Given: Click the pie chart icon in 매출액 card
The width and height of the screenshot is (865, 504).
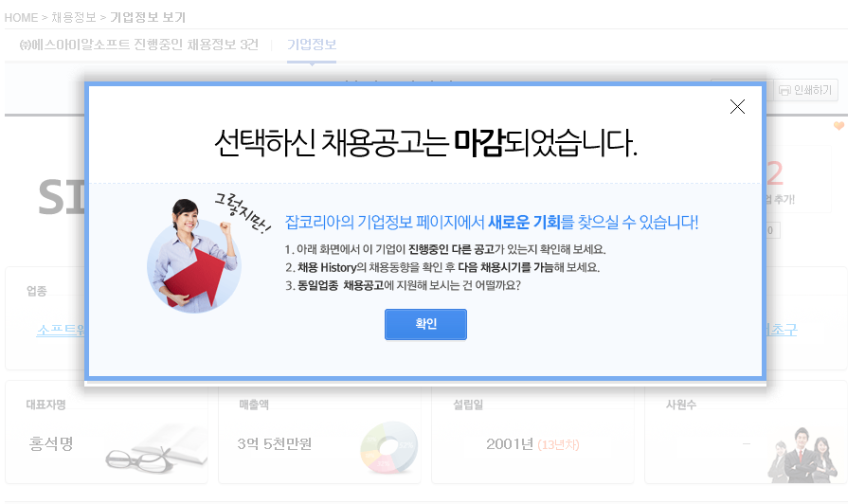Looking at the screenshot, I should pos(389,447).
